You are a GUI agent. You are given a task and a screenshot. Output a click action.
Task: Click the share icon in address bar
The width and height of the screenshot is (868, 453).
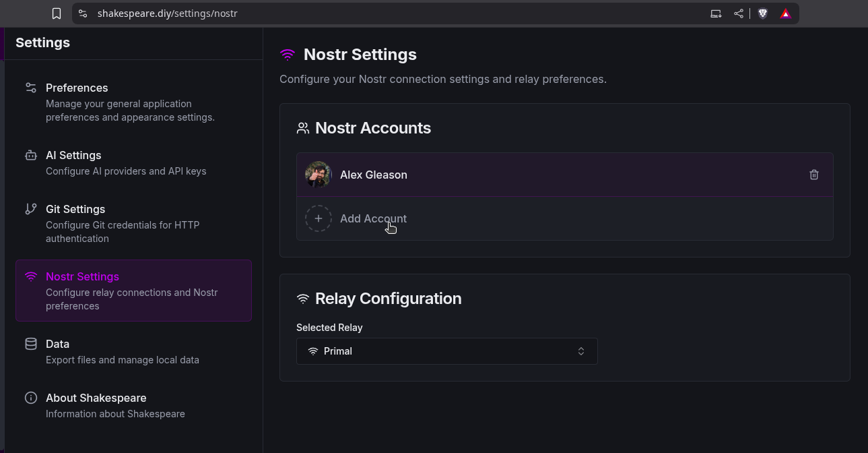739,13
